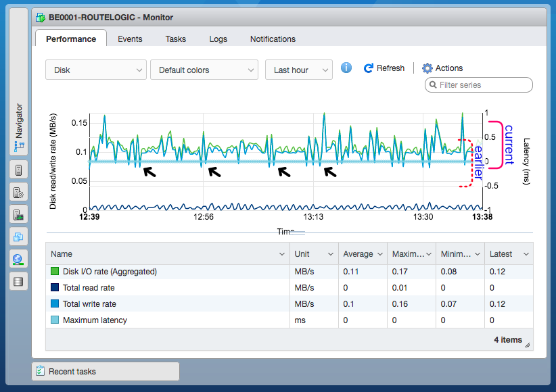Open the Disk metric dropdown

95,69
